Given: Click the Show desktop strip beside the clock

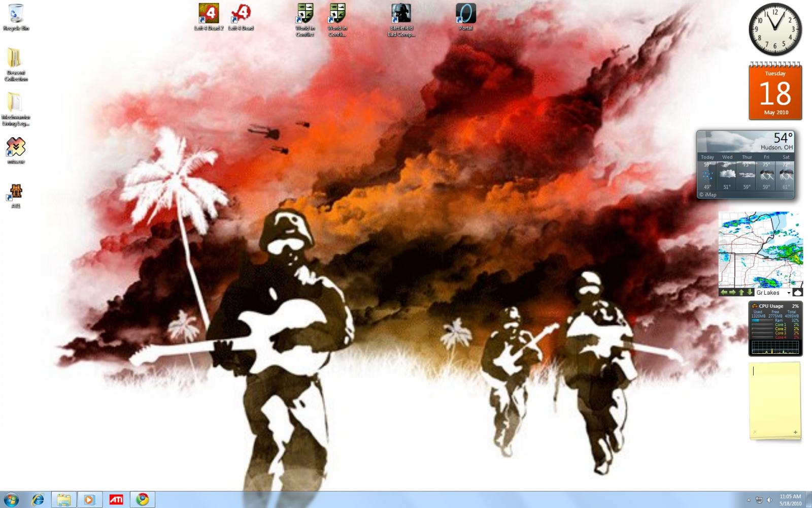Looking at the screenshot, I should pyautogui.click(x=808, y=500).
